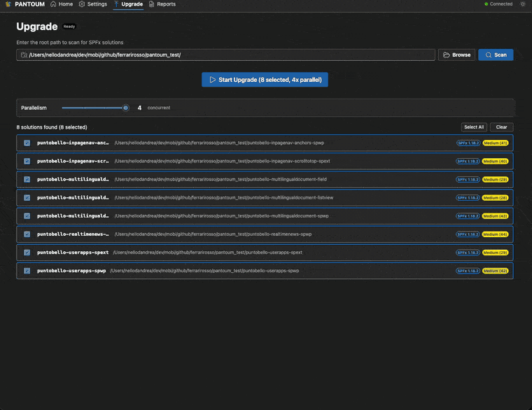
Task: Click the 'Medium (41)' badge
Action: (496, 143)
